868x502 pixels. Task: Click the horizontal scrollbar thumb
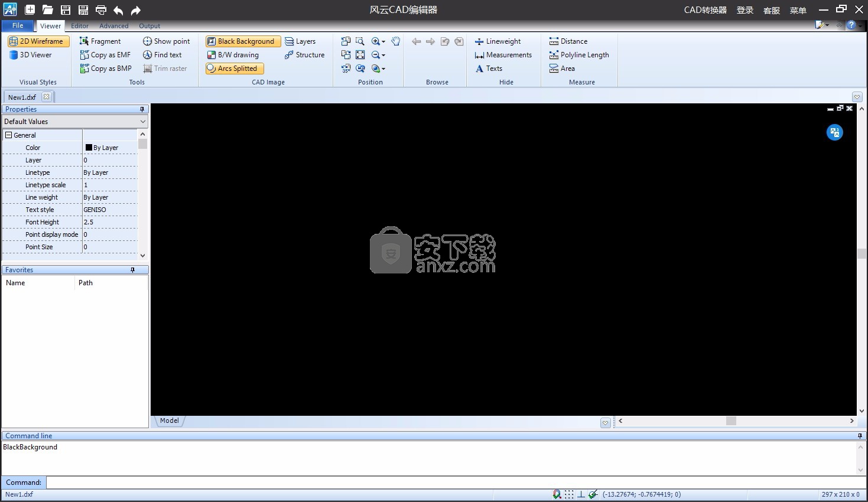(x=732, y=421)
